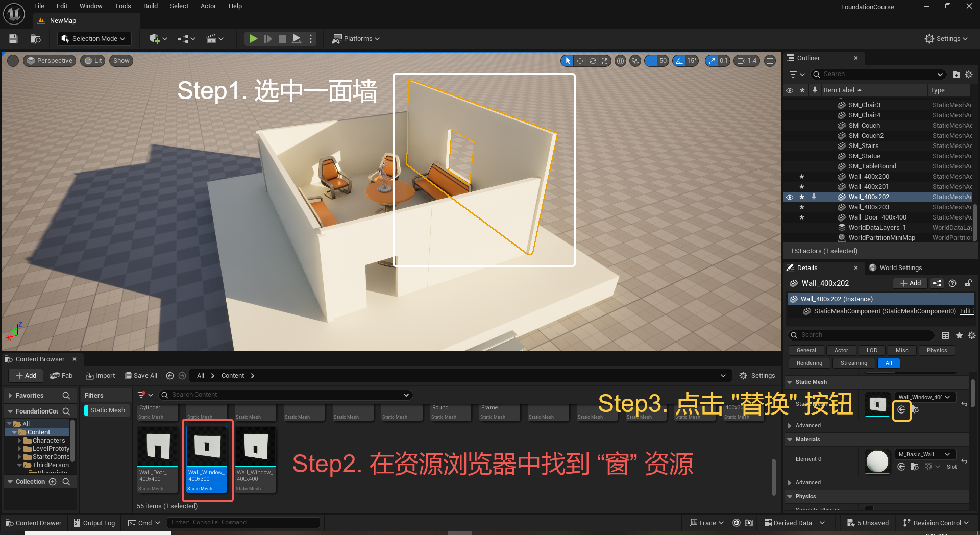This screenshot has width=980, height=535.
Task: Click the add folder icon in Outliner
Action: point(957,75)
